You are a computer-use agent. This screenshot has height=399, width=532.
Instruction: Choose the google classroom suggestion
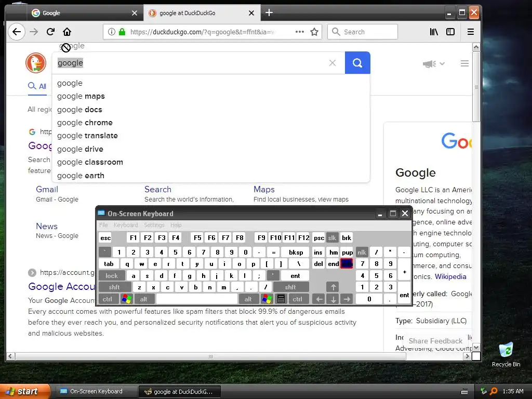[211, 162]
